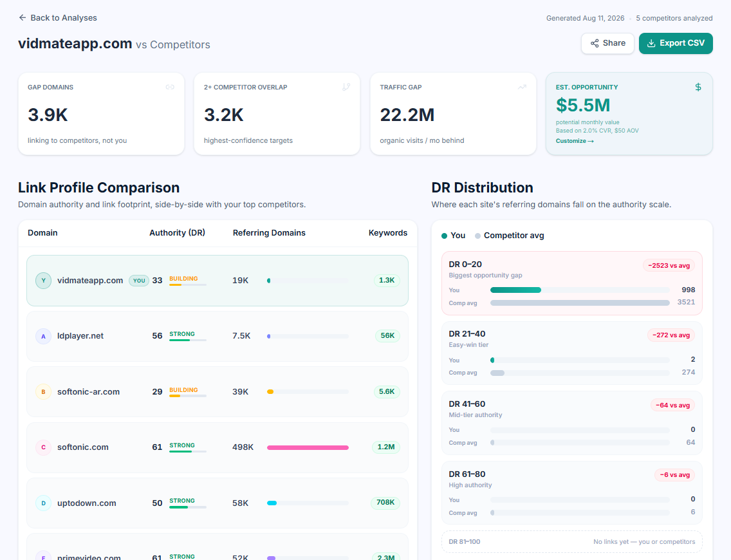Image resolution: width=731 pixels, height=560 pixels.
Task: Click the 708K keywords badge
Action: pyautogui.click(x=385, y=502)
